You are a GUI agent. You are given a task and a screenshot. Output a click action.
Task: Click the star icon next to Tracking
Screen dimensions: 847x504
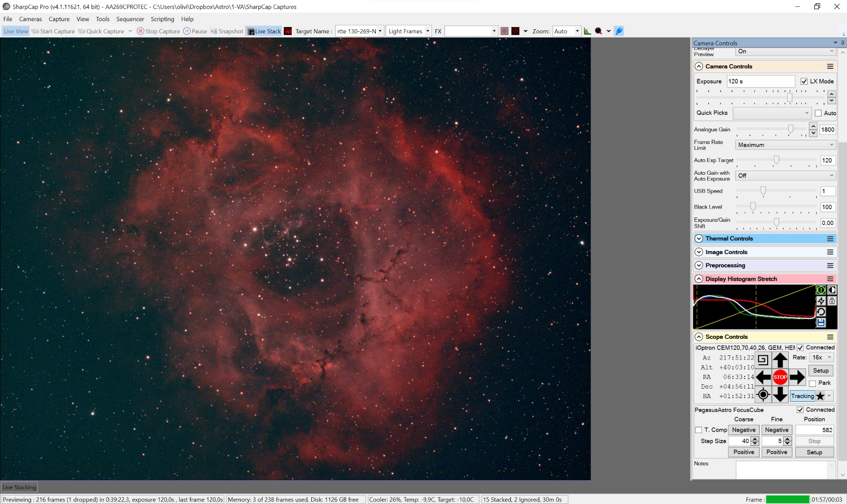[821, 396]
